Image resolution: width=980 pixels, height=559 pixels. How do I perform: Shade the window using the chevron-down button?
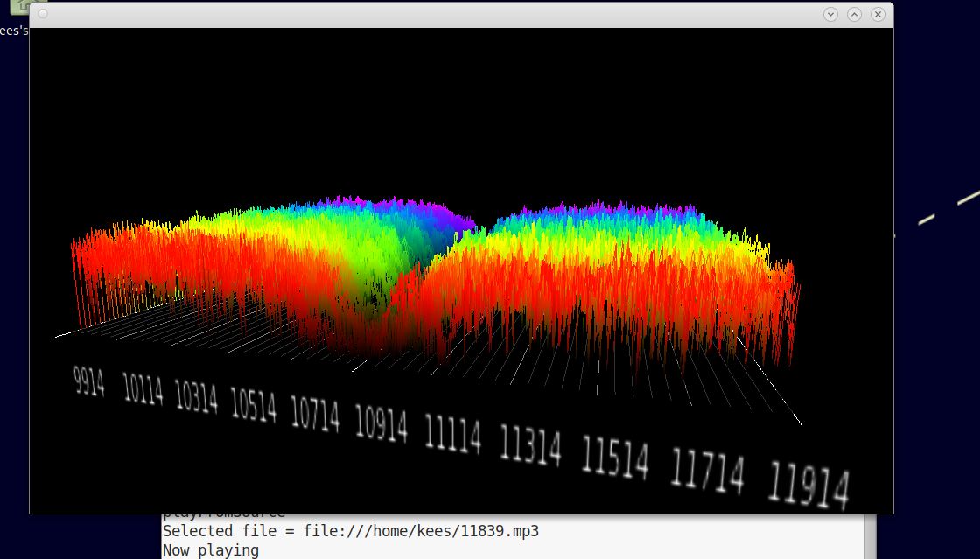[829, 14]
